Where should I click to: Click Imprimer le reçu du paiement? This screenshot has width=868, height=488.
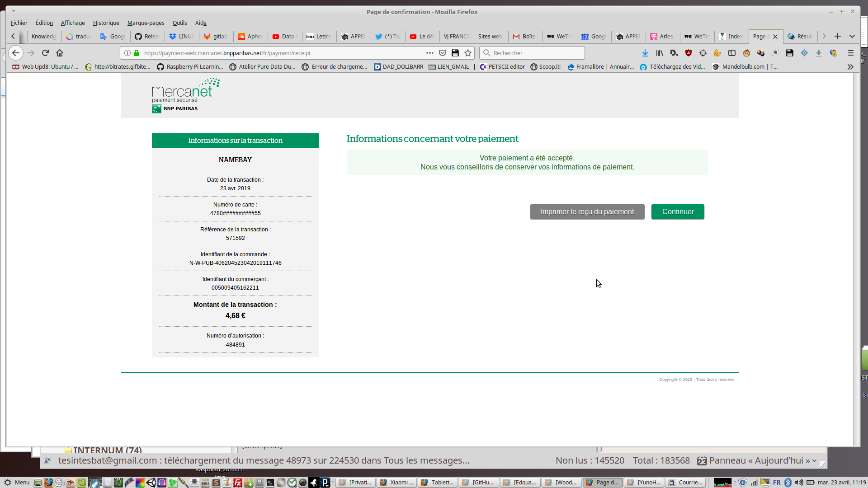(587, 211)
